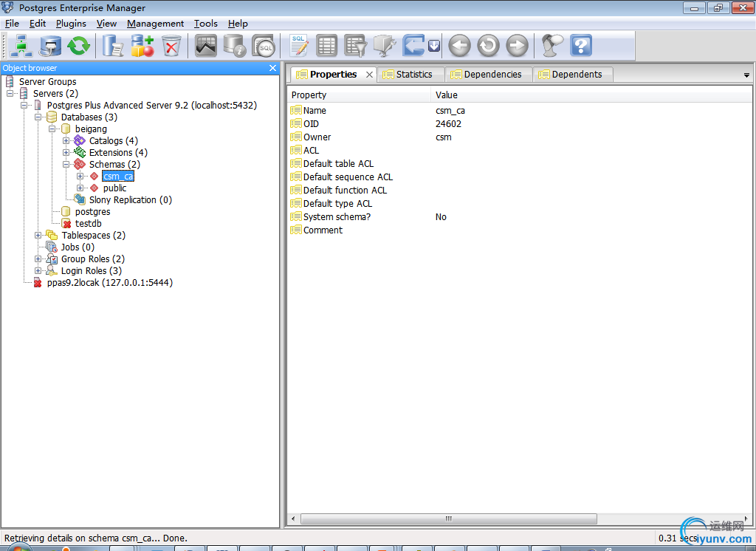Collapse the Servers (2) node
Screen dimensions: 756x551
(10, 94)
